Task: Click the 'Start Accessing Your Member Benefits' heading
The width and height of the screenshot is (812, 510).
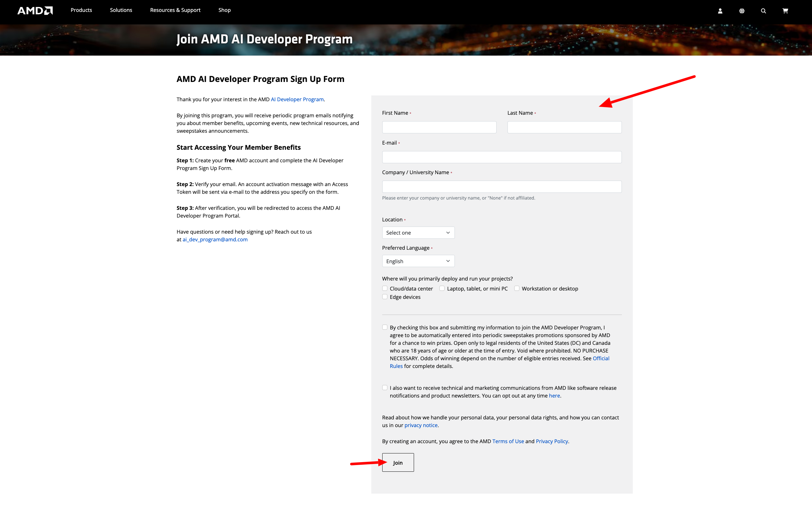Action: (x=239, y=148)
